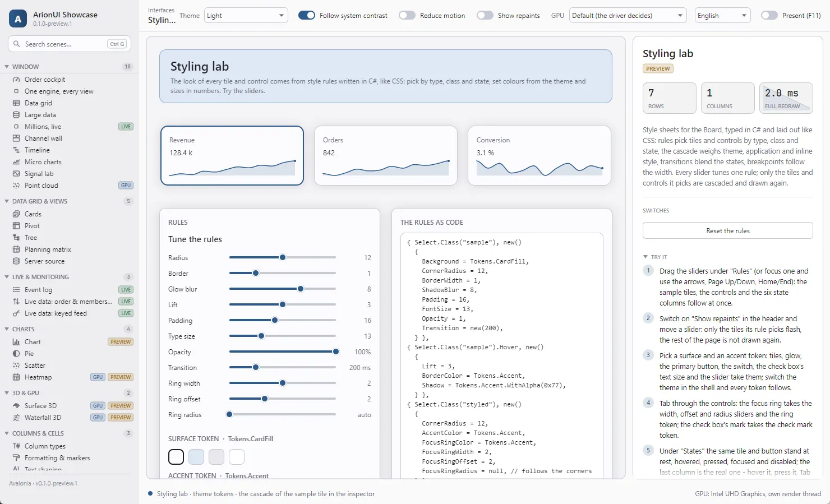Viewport: 830px width, 504px height.
Task: Click the Timeline icon in sidebar
Action: click(x=16, y=150)
